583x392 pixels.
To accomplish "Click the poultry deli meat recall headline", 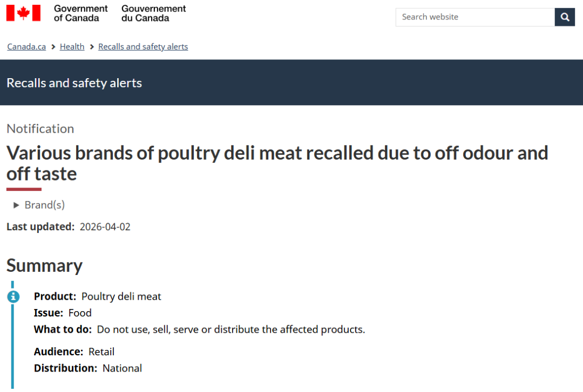I will click(277, 163).
